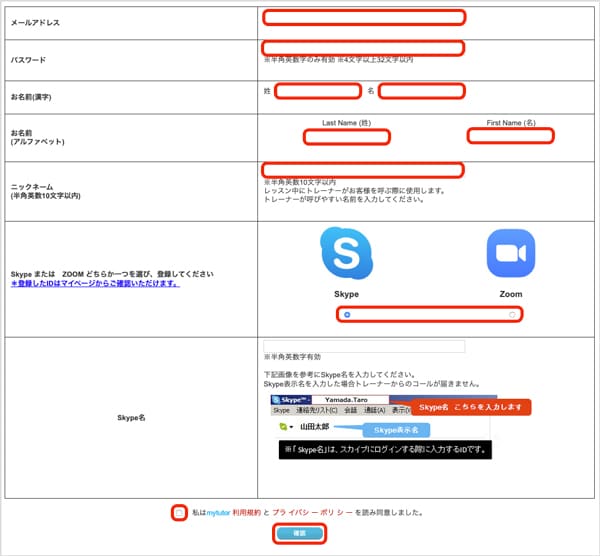The height and width of the screenshot is (556, 600).
Task: Select the Skype radio button
Action: 347,315
